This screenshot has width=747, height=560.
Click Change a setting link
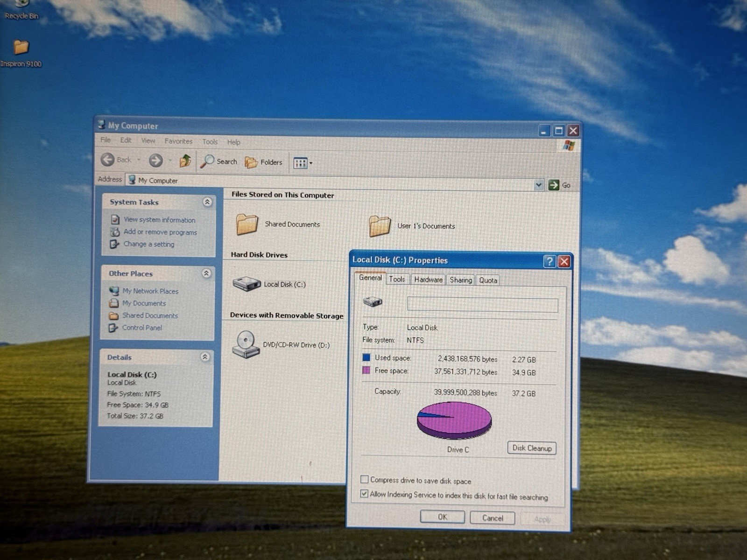(x=149, y=244)
